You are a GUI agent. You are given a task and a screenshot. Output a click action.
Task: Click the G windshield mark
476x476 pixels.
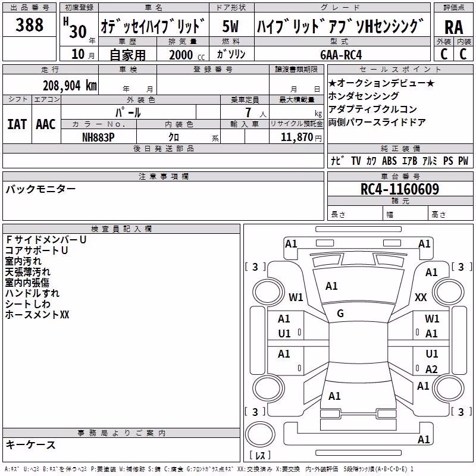(x=340, y=314)
